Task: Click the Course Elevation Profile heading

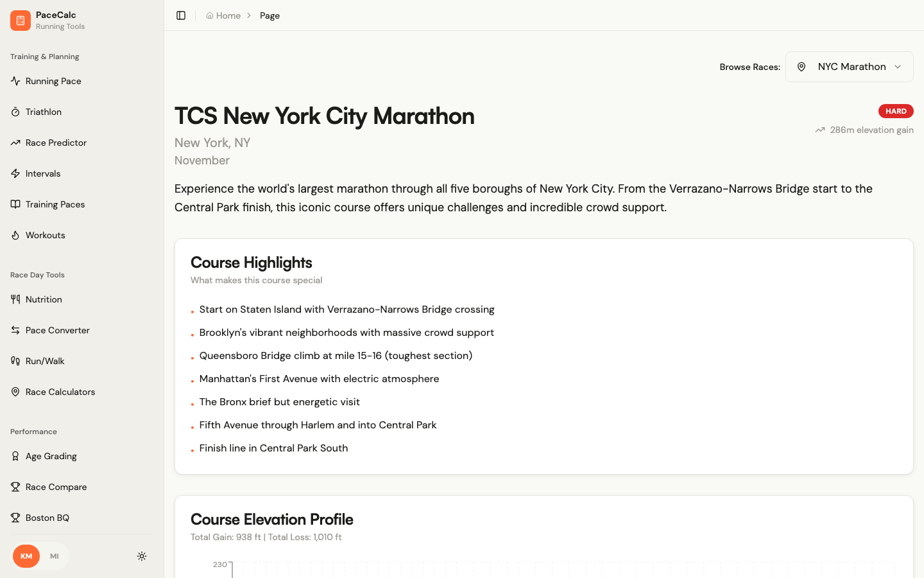Action: [272, 520]
